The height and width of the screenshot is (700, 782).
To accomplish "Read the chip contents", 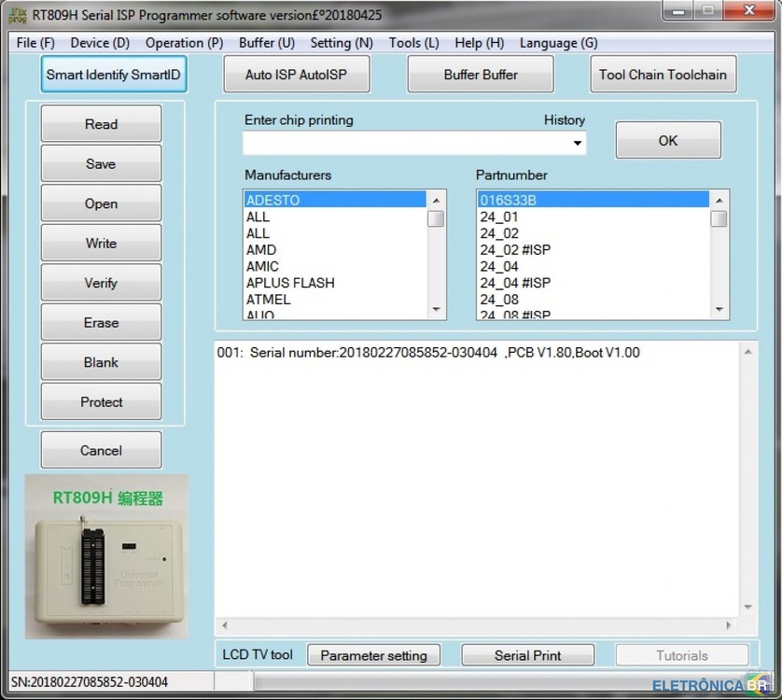I will 101,123.
